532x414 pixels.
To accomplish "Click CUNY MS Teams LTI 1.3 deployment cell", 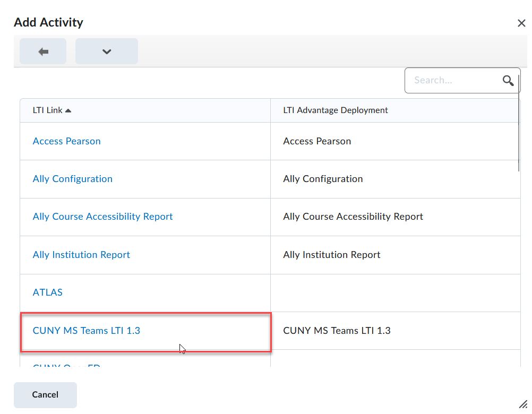I will (337, 331).
